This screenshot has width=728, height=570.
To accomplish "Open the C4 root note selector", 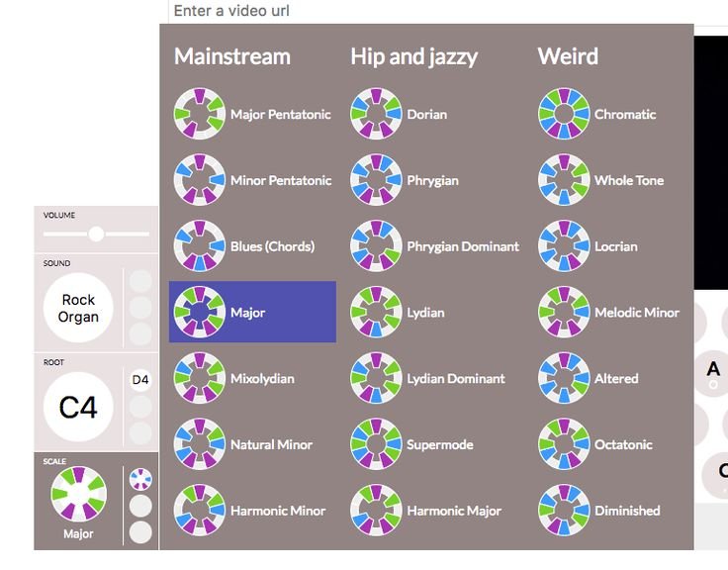I will tap(78, 407).
